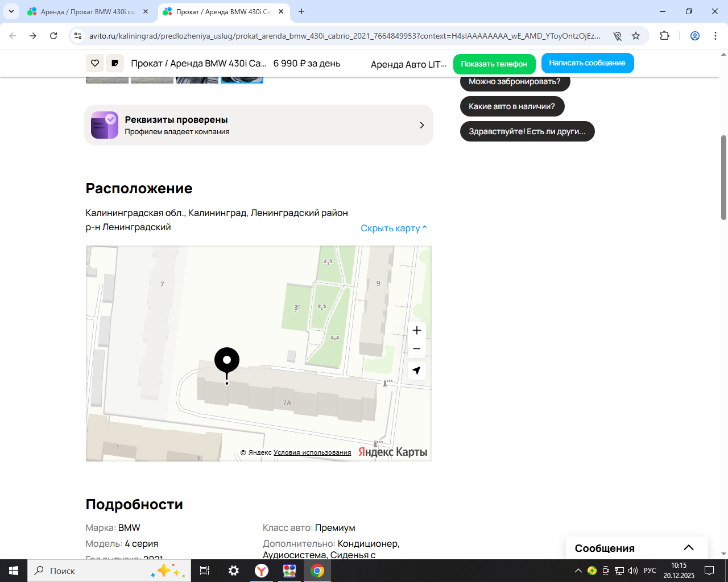The height and width of the screenshot is (582, 728).
Task: Open Windows Start menu
Action: pyautogui.click(x=14, y=571)
